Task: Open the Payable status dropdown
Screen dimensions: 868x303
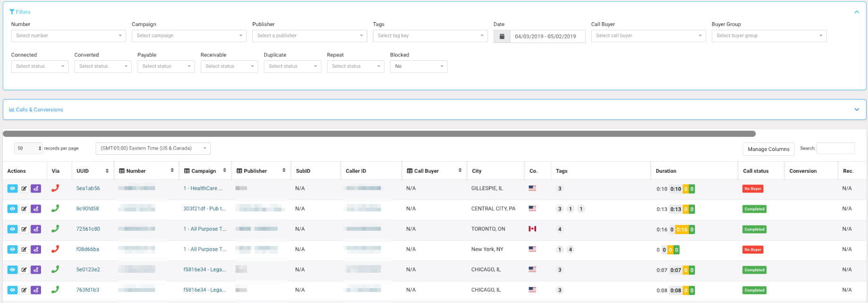Action: pyautogui.click(x=166, y=67)
